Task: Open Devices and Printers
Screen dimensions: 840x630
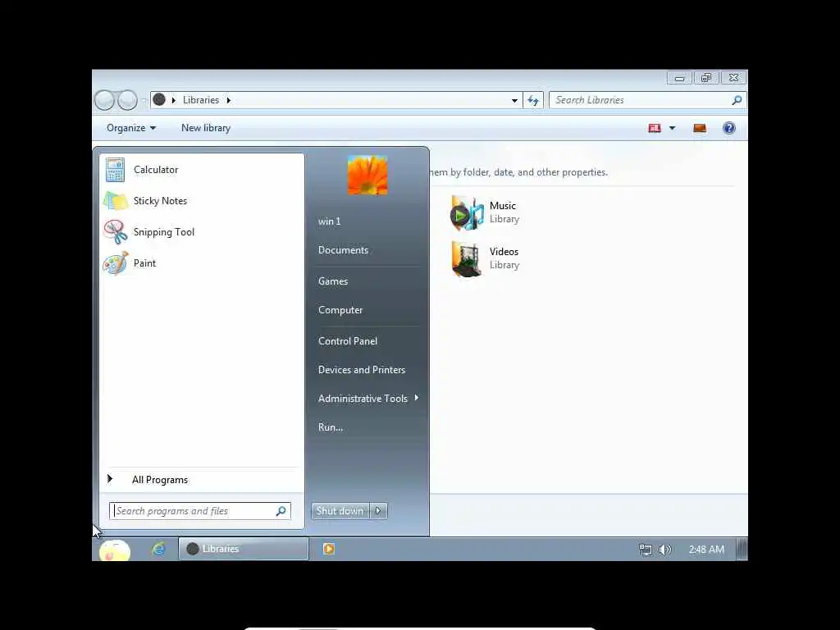Action: click(x=362, y=370)
